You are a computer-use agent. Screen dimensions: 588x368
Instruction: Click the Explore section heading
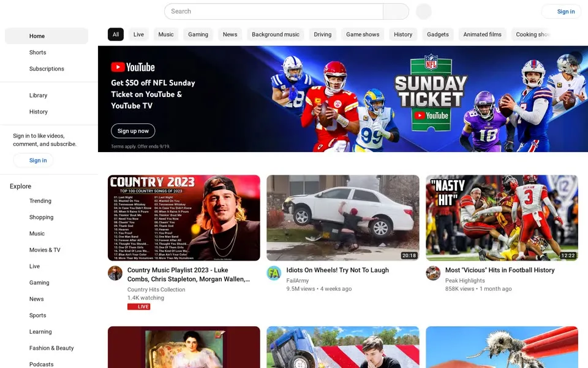(20, 186)
